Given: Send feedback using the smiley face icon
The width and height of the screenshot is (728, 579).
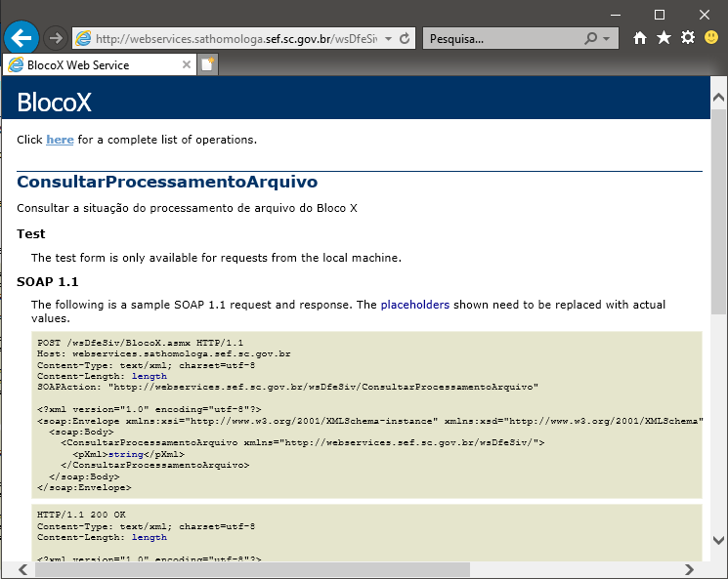Looking at the screenshot, I should click(x=711, y=37).
